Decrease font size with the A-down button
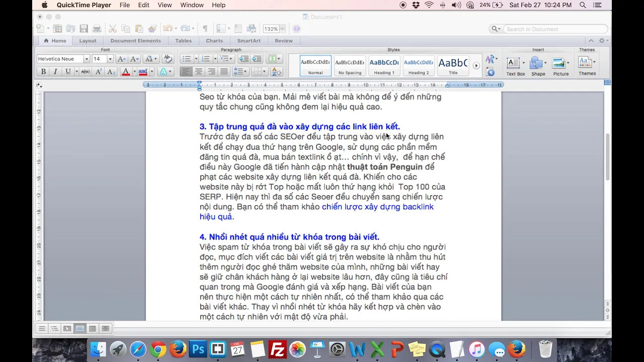 [134, 59]
